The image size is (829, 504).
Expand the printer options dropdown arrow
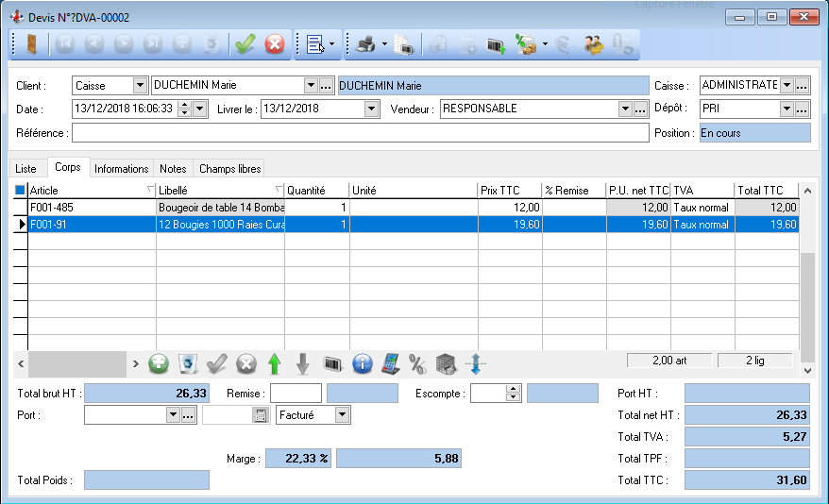click(384, 44)
